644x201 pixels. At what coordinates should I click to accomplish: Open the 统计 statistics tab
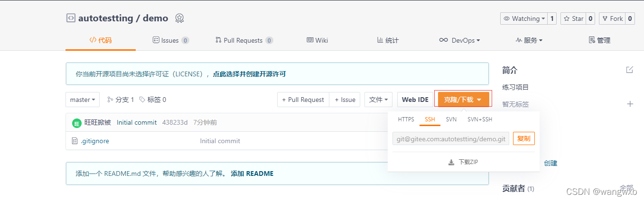(x=388, y=40)
